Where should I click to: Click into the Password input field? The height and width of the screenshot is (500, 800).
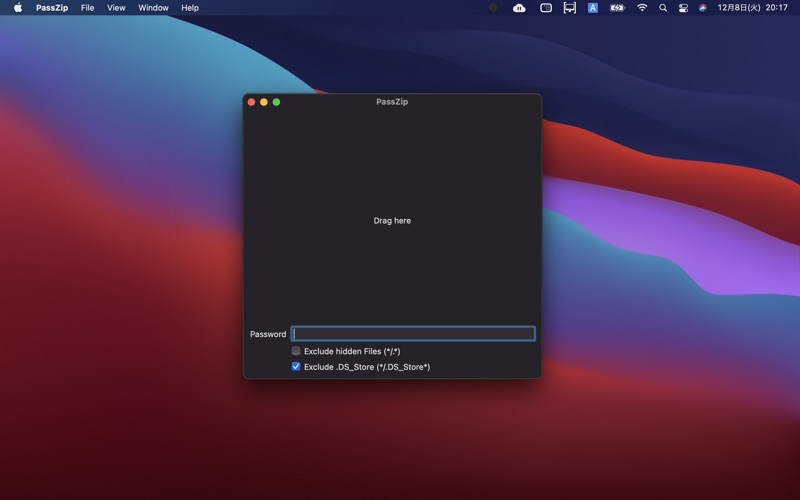tap(413, 334)
